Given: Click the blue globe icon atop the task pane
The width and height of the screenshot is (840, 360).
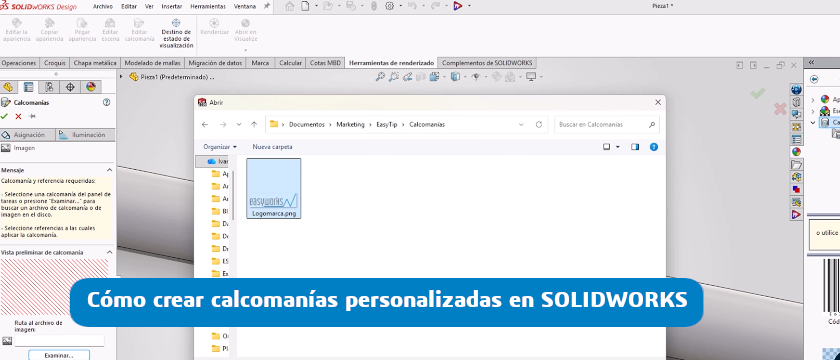Looking at the screenshot, I should pos(797,89).
